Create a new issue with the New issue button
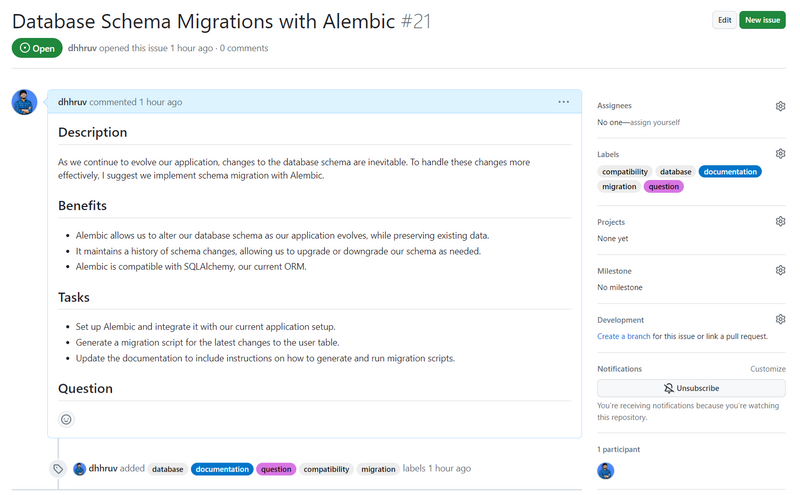The image size is (800, 495). [x=762, y=20]
